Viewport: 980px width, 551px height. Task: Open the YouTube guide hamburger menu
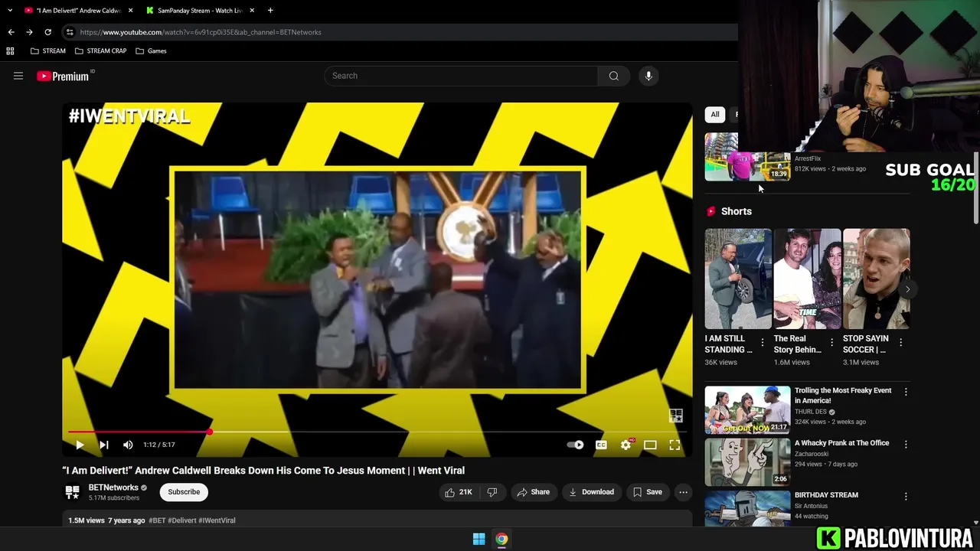tap(18, 76)
